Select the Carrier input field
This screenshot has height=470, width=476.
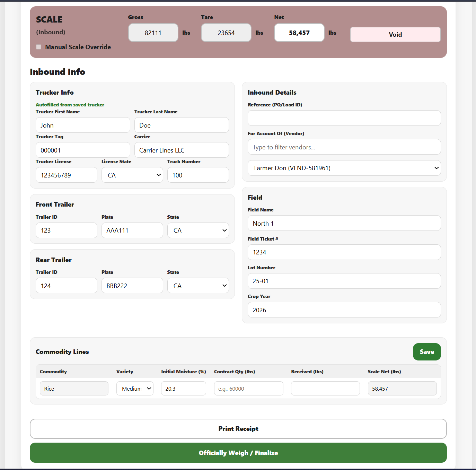pos(181,150)
